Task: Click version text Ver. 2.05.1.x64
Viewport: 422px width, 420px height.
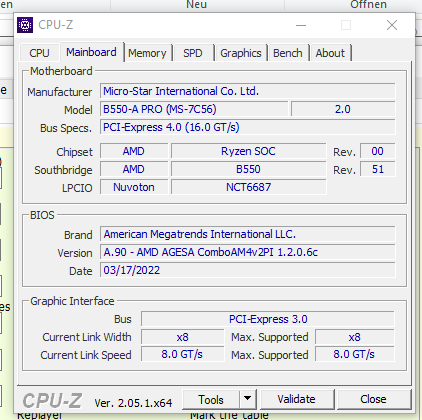Action: 133,403
